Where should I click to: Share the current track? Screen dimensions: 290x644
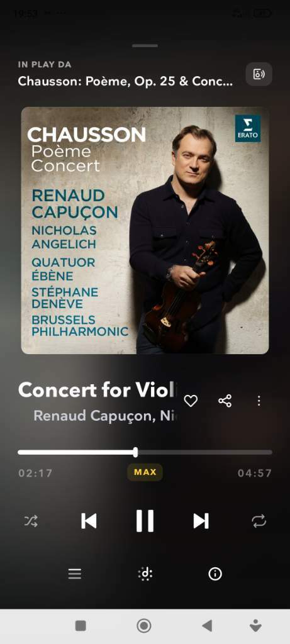pos(225,401)
